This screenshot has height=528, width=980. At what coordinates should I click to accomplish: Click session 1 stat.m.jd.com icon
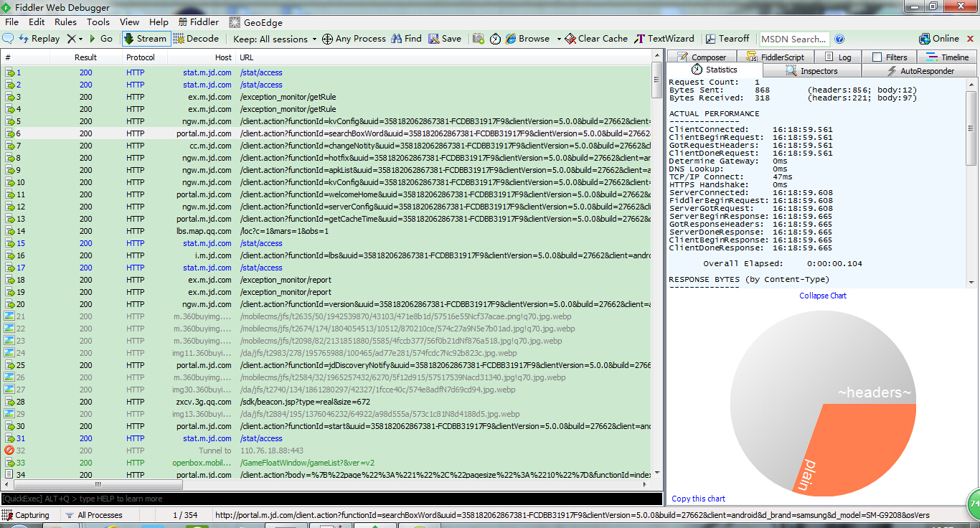point(9,72)
